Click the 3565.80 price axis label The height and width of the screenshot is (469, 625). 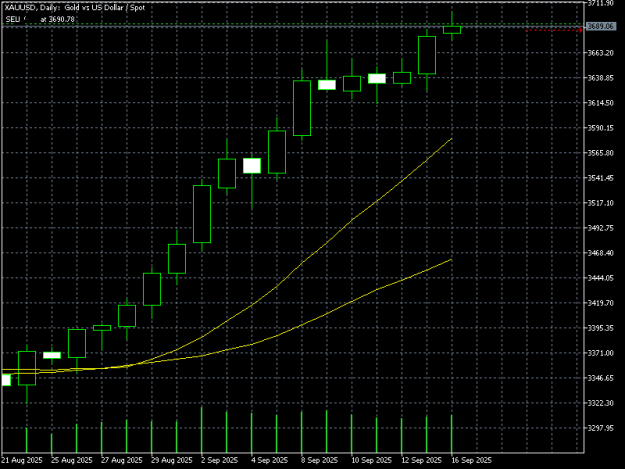pos(601,153)
